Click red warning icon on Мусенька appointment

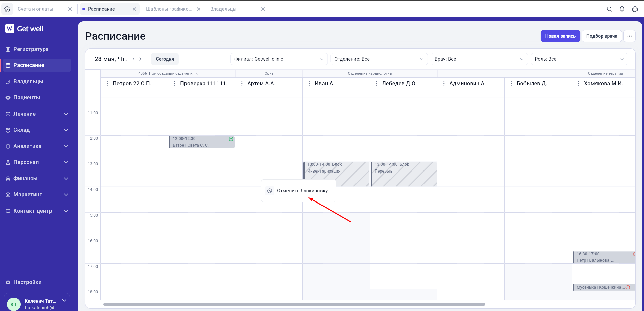tap(628, 287)
